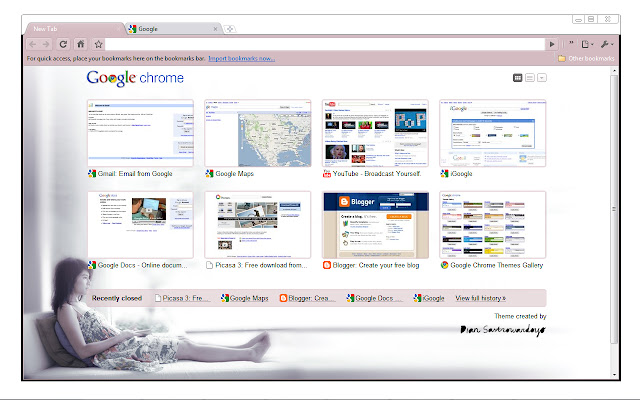
Task: Go to the home page via house icon
Action: tap(81, 44)
